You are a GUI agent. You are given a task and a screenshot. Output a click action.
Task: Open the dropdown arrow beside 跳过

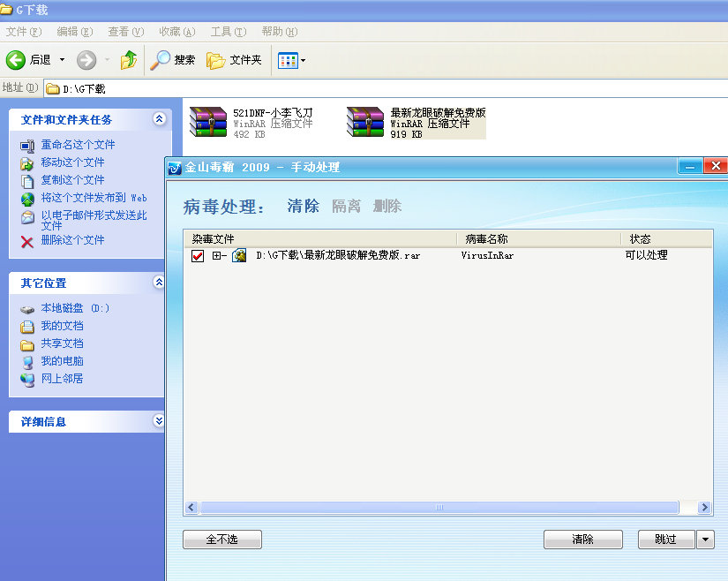point(705,539)
